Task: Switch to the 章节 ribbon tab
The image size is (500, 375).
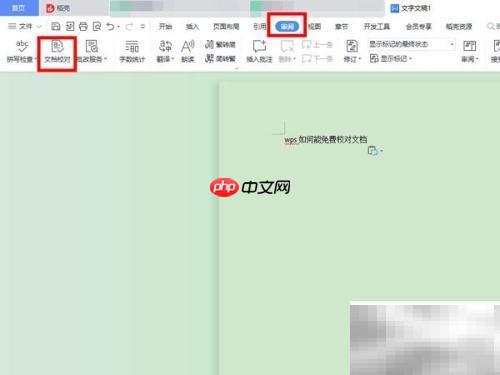Action: point(341,26)
